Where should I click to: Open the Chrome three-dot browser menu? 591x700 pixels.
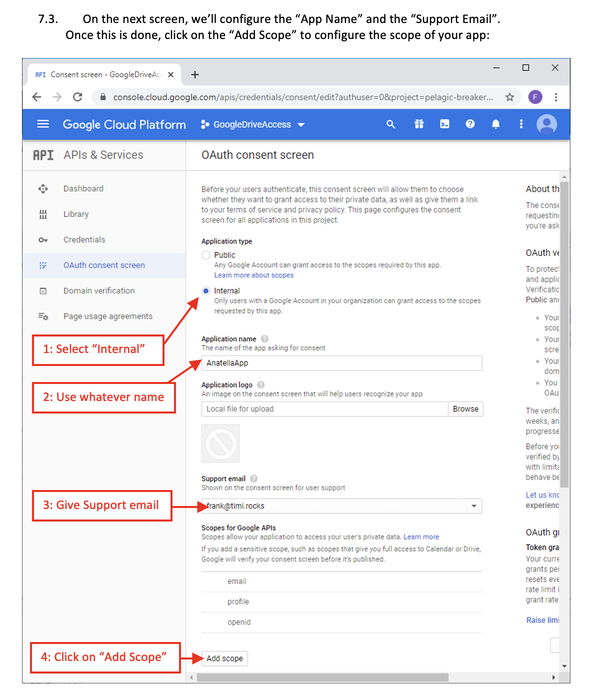[x=555, y=97]
